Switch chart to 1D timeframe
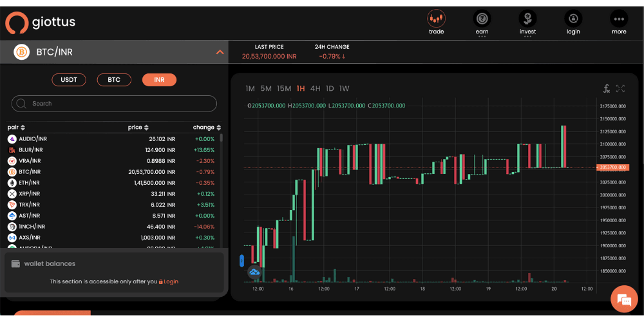644x322 pixels. (330, 88)
